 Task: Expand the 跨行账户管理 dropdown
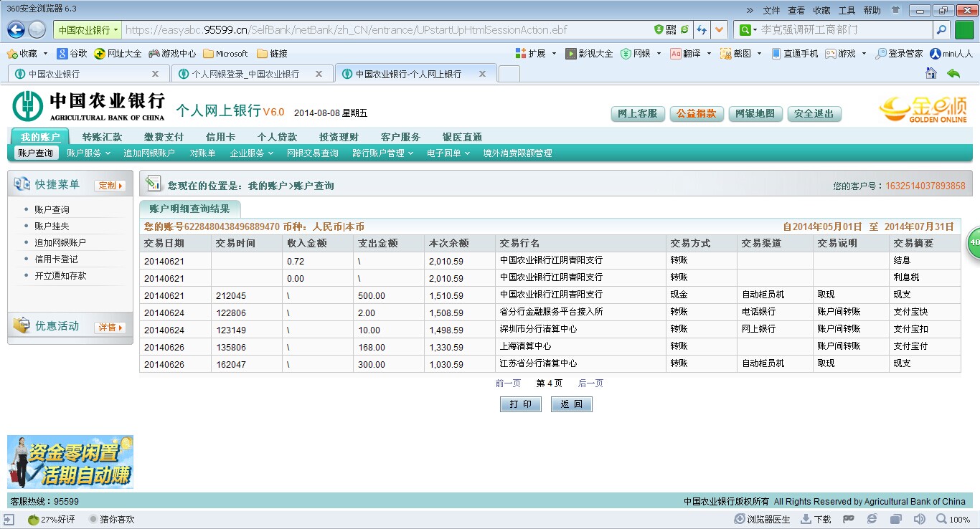(x=382, y=153)
